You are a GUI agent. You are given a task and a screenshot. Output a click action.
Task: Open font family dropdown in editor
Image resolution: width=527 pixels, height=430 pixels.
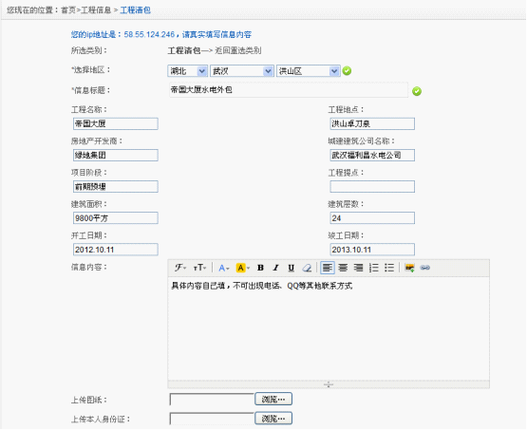[x=180, y=268]
